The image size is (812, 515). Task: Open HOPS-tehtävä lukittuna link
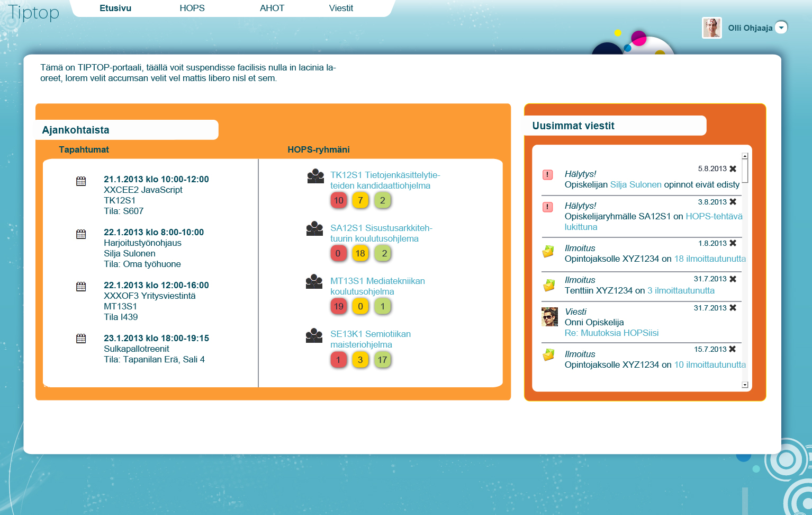tap(654, 221)
